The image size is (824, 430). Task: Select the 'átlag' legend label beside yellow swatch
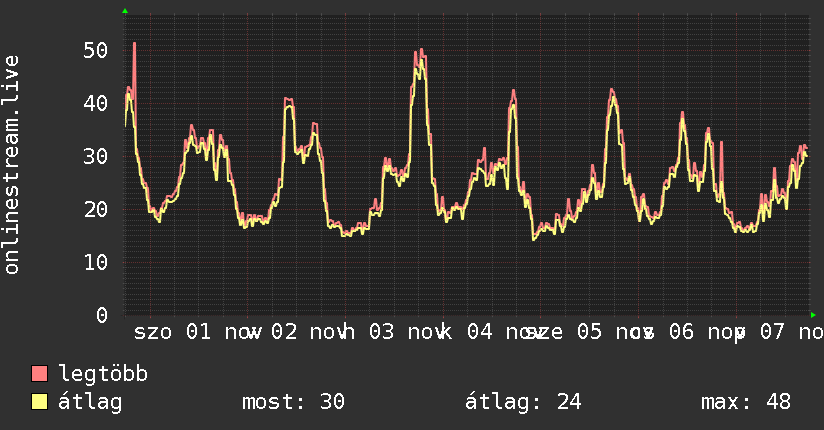90,402
